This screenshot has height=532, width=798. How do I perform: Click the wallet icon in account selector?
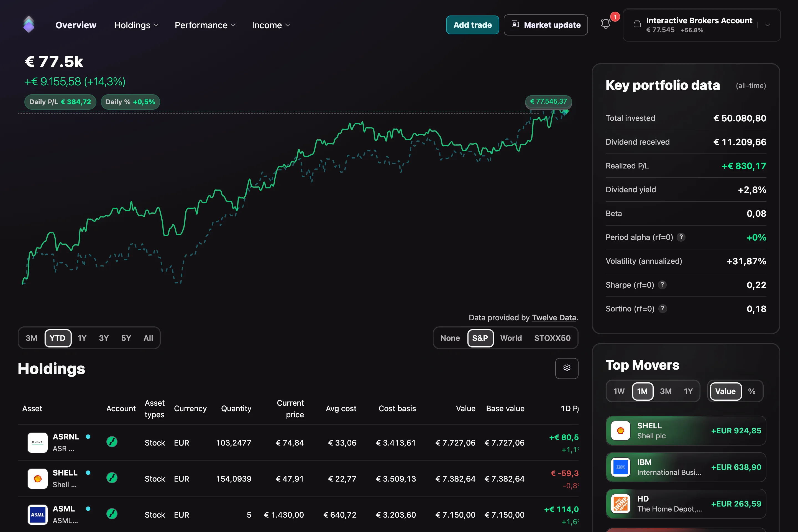click(x=637, y=24)
